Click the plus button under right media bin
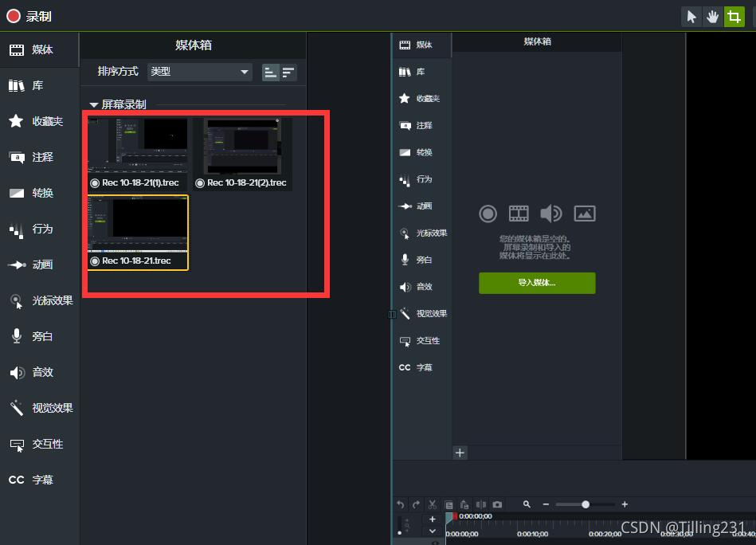The height and width of the screenshot is (545, 756). coord(460,453)
